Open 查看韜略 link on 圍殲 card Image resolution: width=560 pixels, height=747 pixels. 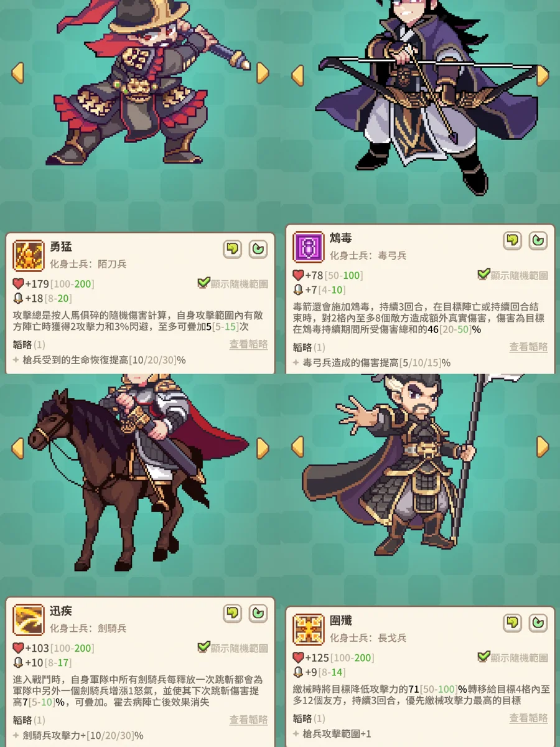tap(528, 718)
